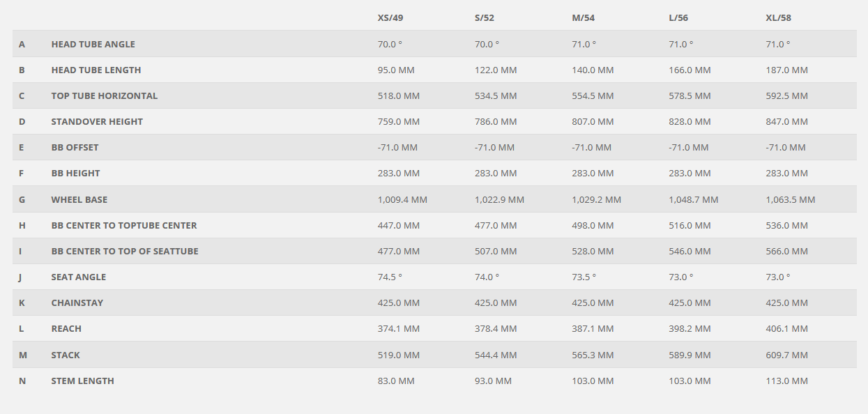Select the SEAT ANGLE row label

(79, 277)
